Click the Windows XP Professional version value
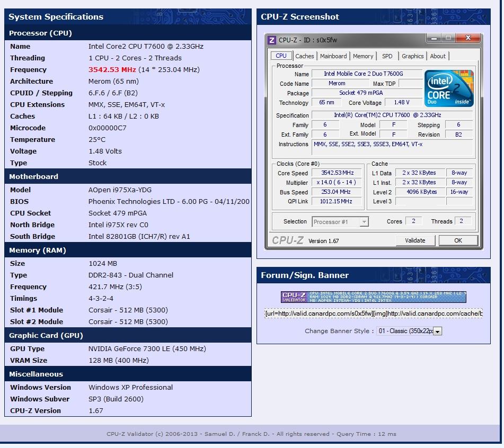 click(x=130, y=387)
